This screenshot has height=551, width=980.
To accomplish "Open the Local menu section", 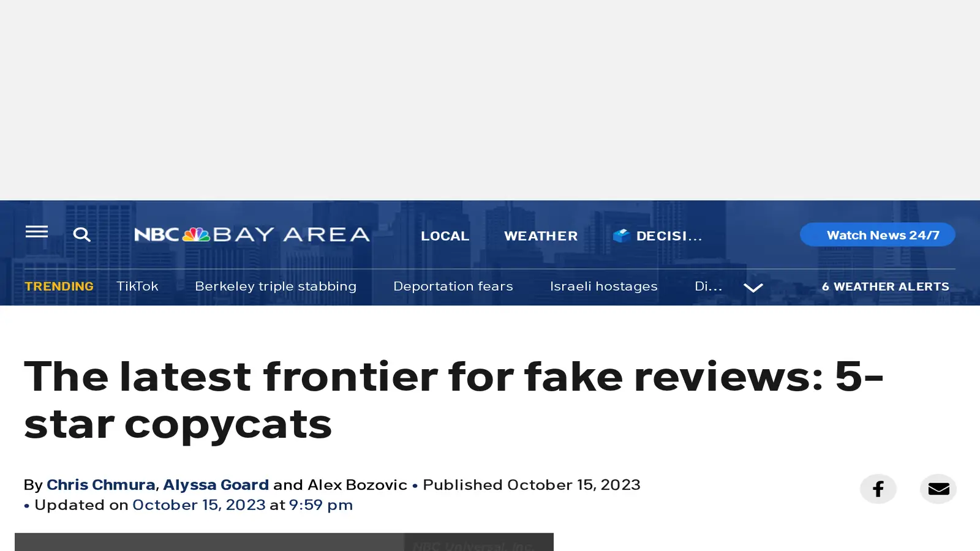I will point(445,236).
